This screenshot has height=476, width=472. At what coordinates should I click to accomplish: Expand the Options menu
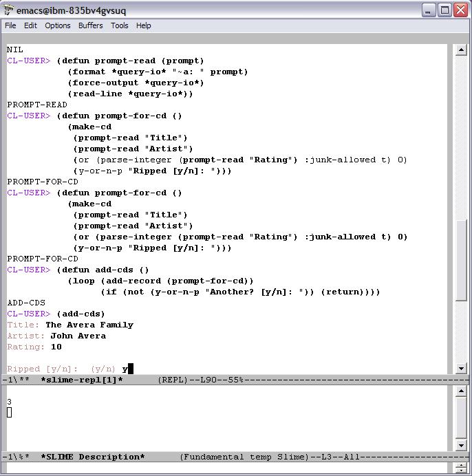coord(58,25)
